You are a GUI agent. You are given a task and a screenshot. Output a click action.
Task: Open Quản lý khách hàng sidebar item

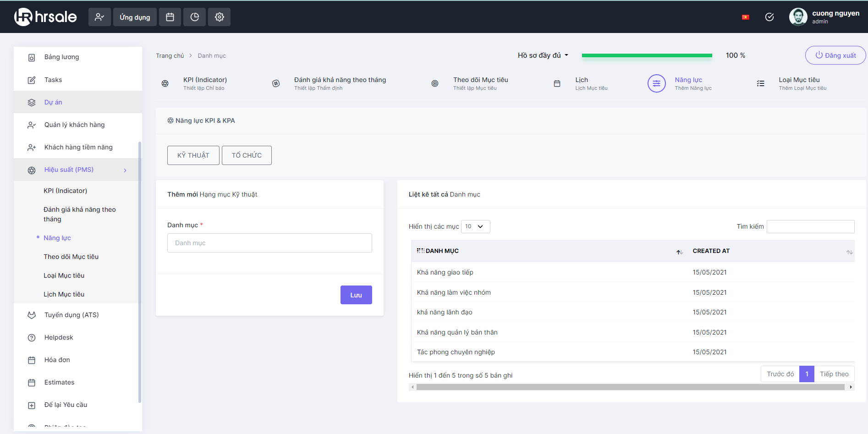[78, 125]
